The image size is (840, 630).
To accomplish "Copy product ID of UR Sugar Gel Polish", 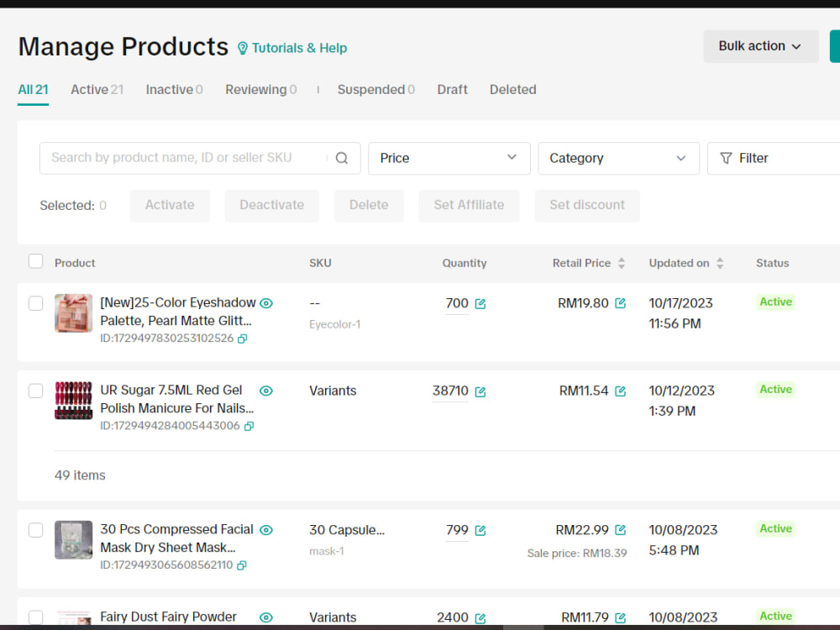I will (x=249, y=426).
